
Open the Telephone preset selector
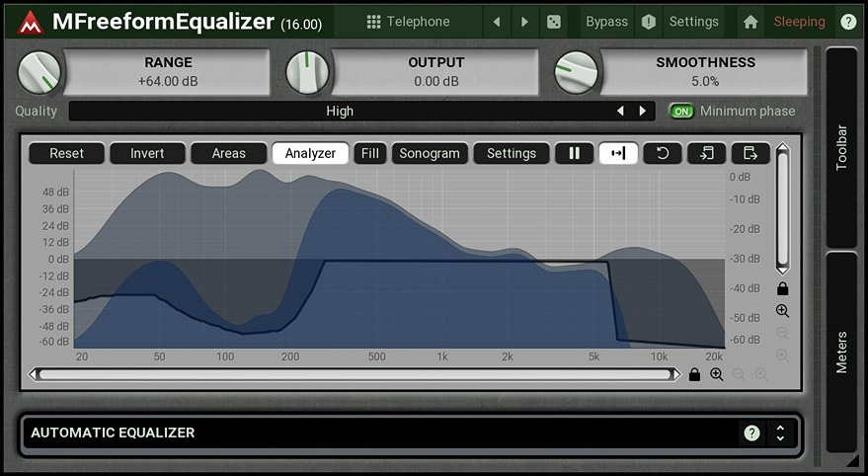pyautogui.click(x=408, y=22)
